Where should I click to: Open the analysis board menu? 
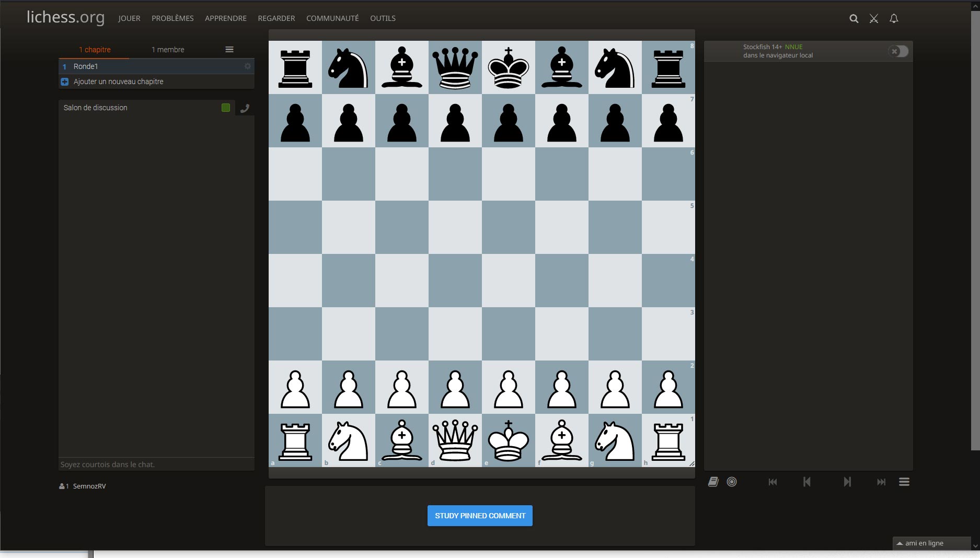904,482
